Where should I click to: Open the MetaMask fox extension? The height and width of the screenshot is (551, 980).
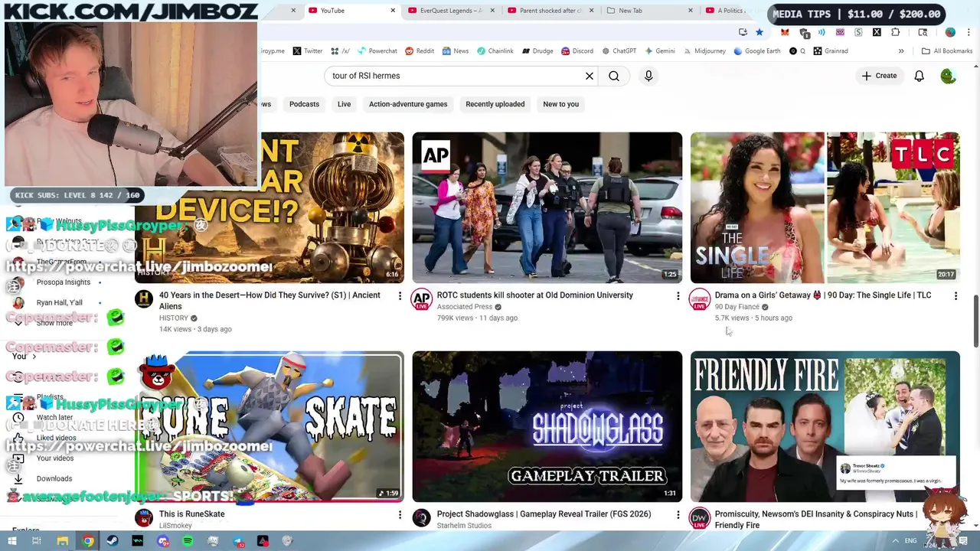[x=785, y=32]
